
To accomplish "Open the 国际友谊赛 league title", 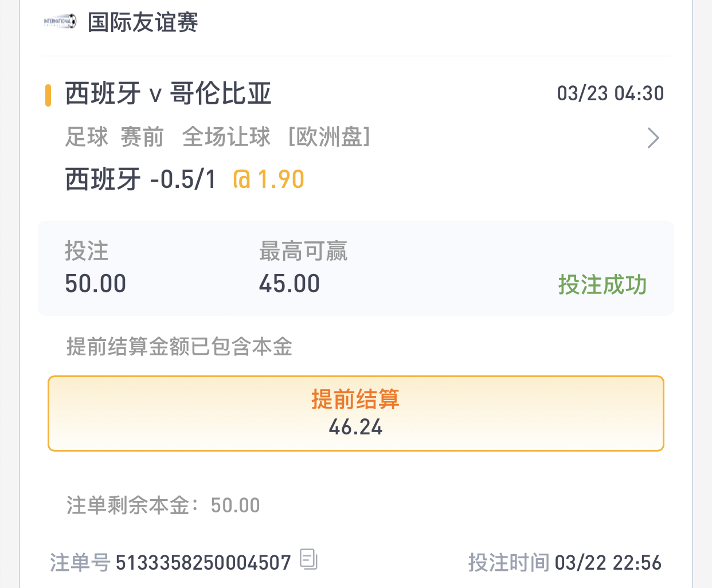I will (143, 23).
